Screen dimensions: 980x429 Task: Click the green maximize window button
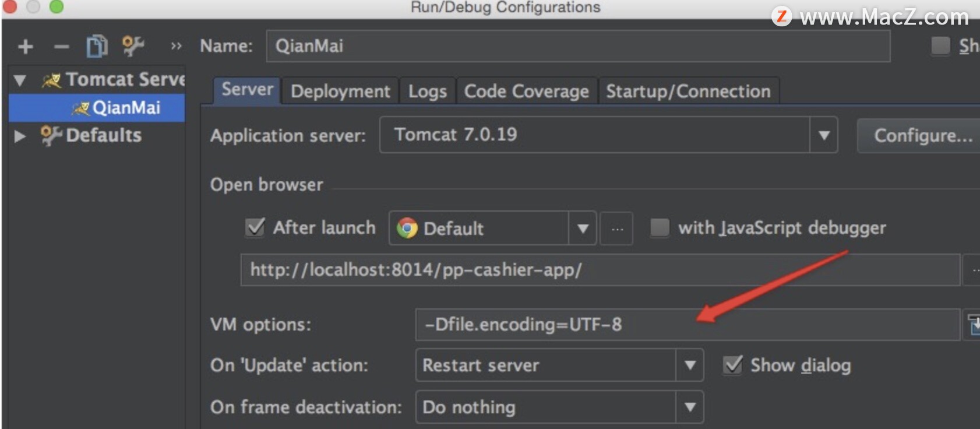(x=56, y=6)
